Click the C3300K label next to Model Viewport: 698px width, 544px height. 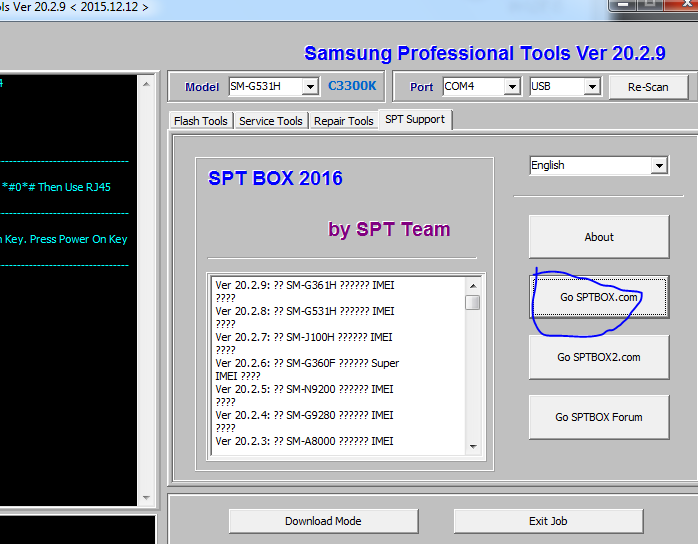(352, 85)
